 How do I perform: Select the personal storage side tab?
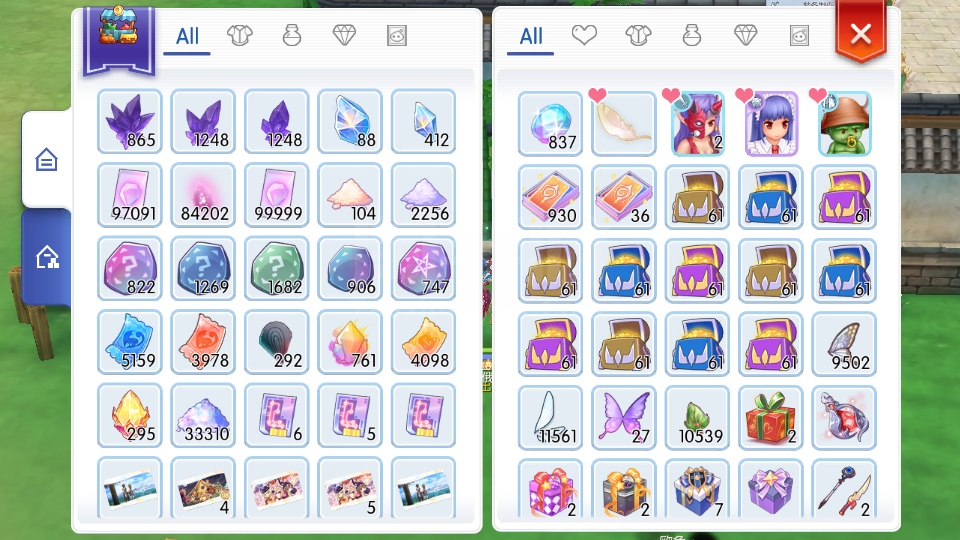coord(47,160)
